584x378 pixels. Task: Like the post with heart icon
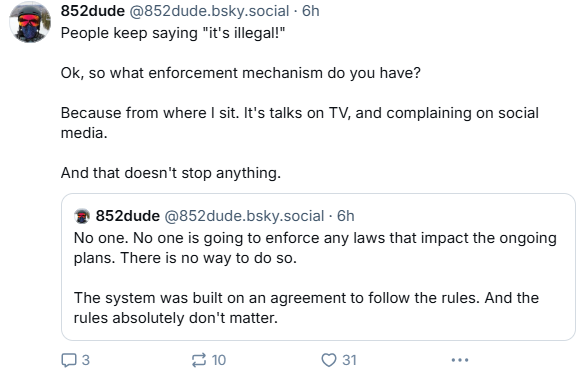click(x=329, y=360)
